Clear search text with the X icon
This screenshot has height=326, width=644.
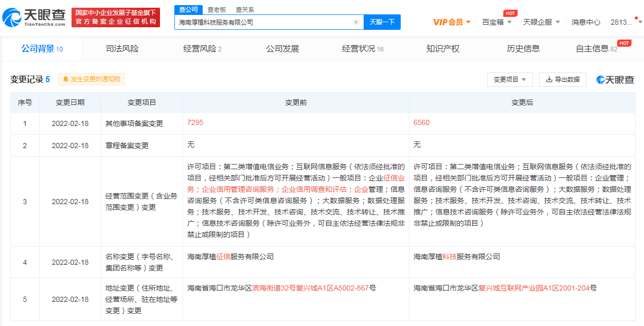tap(355, 22)
